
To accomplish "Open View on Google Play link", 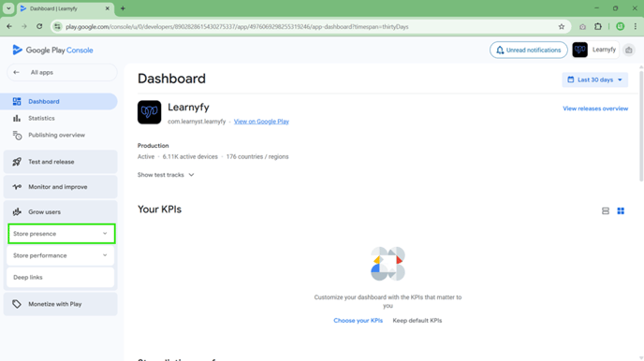I will click(261, 122).
